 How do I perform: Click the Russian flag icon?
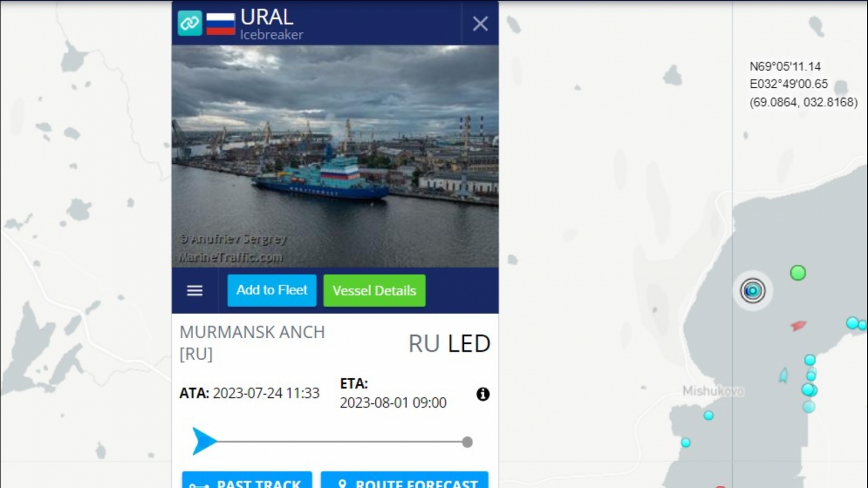(x=221, y=23)
